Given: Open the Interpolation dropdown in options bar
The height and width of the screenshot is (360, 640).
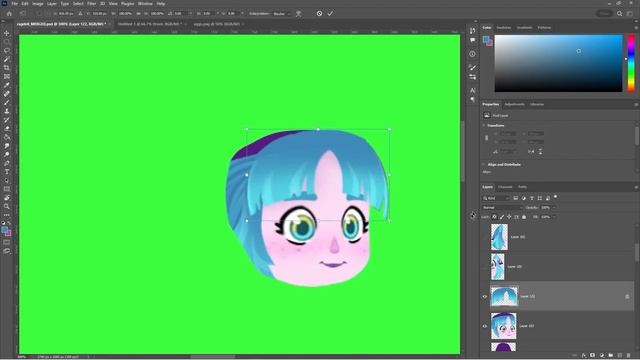Looking at the screenshot, I should pos(281,13).
